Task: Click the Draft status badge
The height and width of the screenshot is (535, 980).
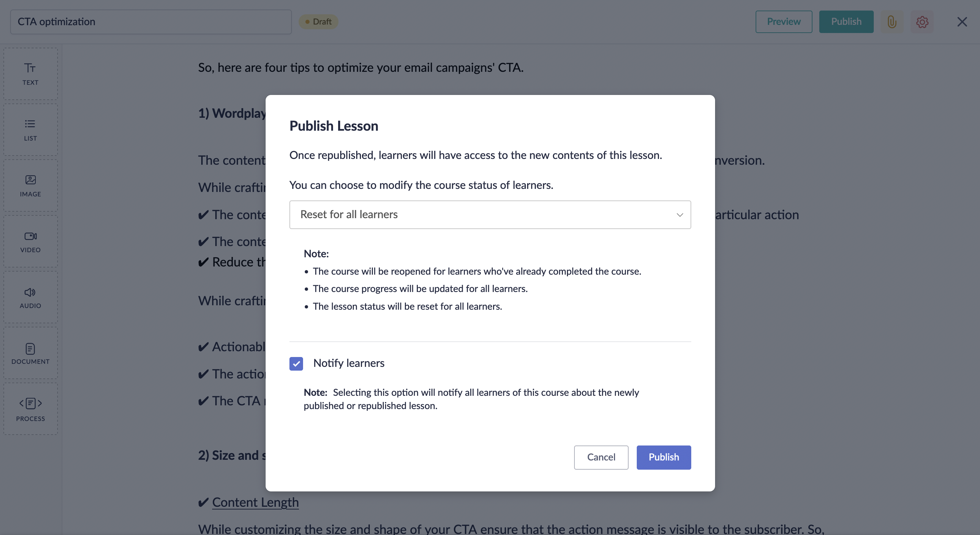Action: (x=318, y=22)
